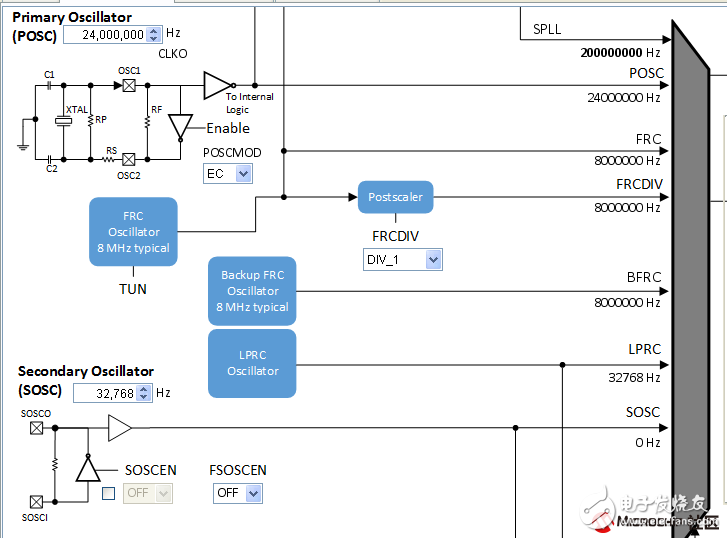Select the SOSCO pin symbol
The height and width of the screenshot is (538, 727).
pos(37,428)
